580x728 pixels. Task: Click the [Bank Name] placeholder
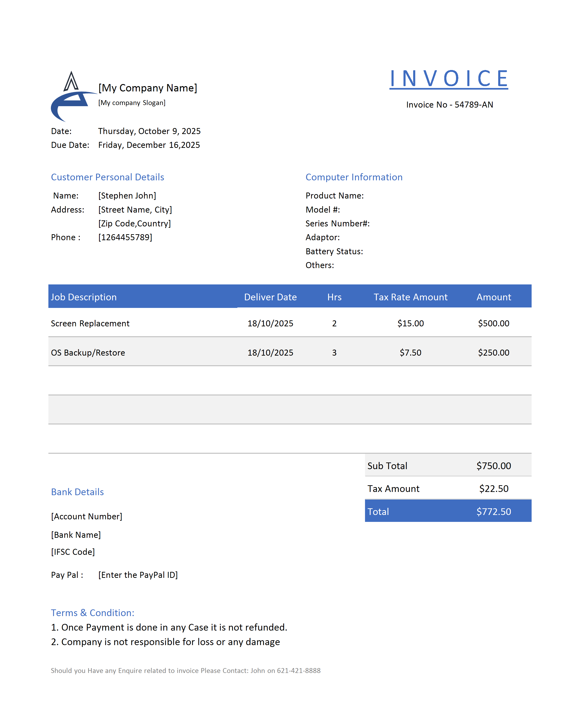click(76, 535)
